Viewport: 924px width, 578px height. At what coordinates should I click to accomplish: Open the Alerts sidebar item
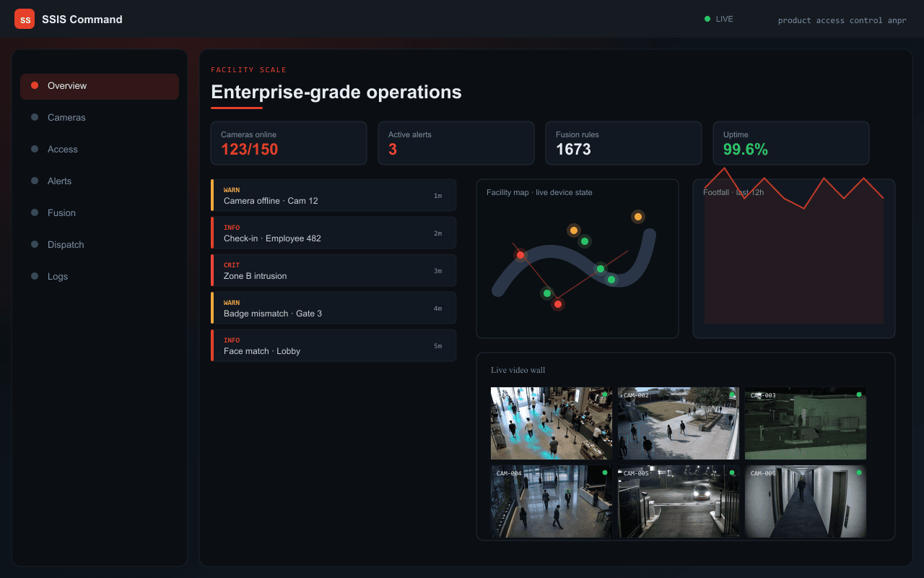point(100,181)
